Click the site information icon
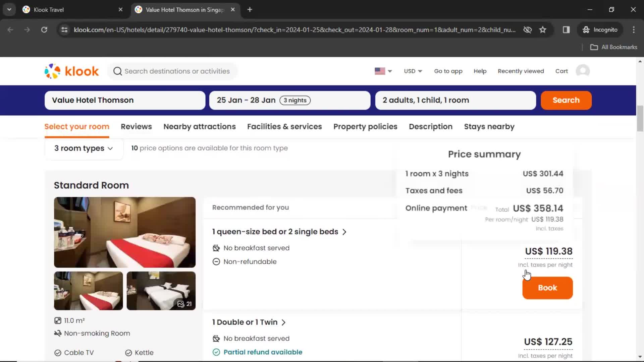This screenshot has width=644, height=362. (x=64, y=30)
